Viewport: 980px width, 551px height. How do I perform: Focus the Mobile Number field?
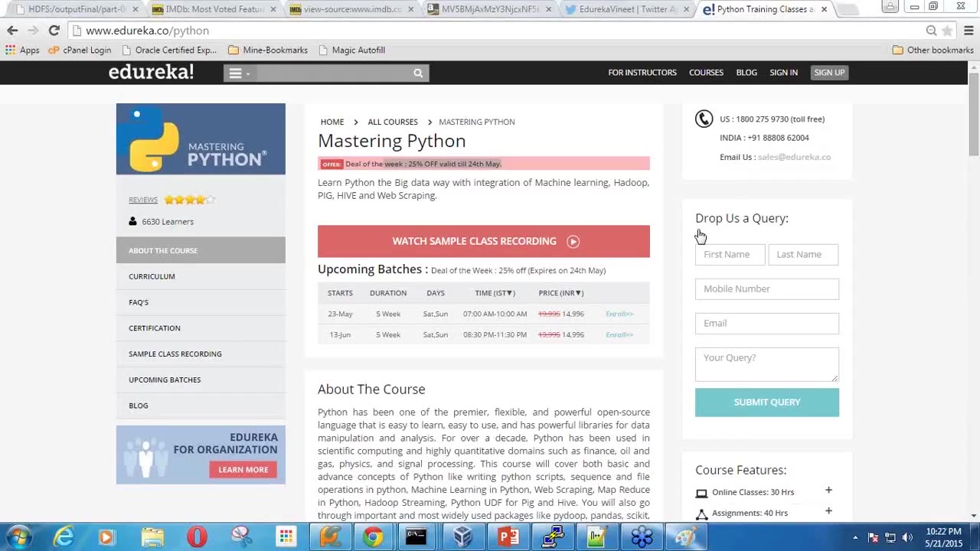[767, 289]
